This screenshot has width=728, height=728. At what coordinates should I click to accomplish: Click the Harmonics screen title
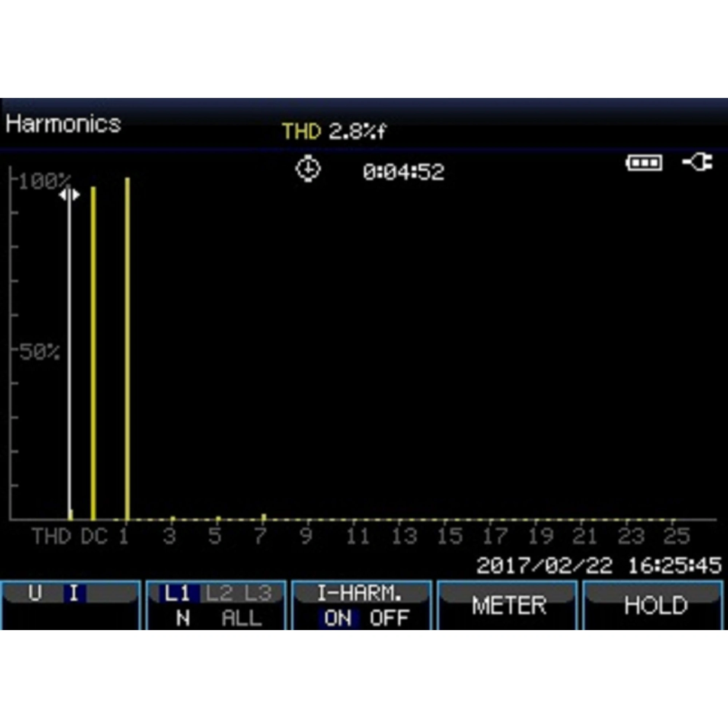click(x=63, y=124)
